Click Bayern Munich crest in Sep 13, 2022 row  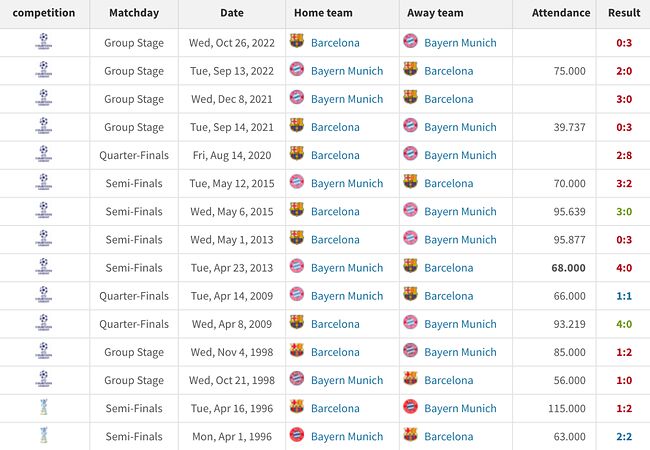297,69
